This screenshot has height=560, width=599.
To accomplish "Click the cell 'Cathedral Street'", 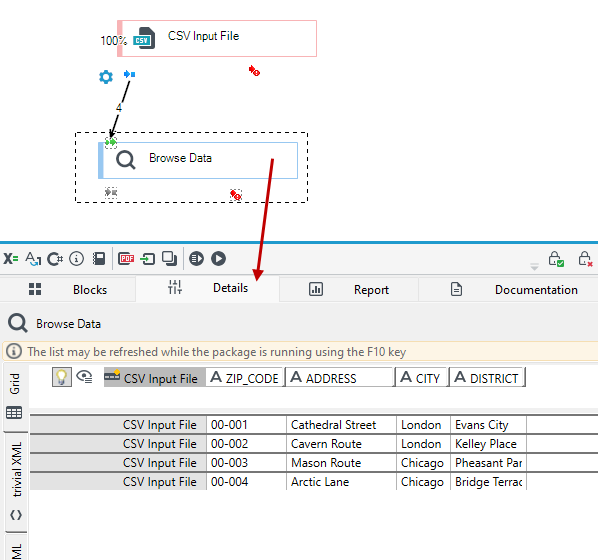I will point(341,425).
